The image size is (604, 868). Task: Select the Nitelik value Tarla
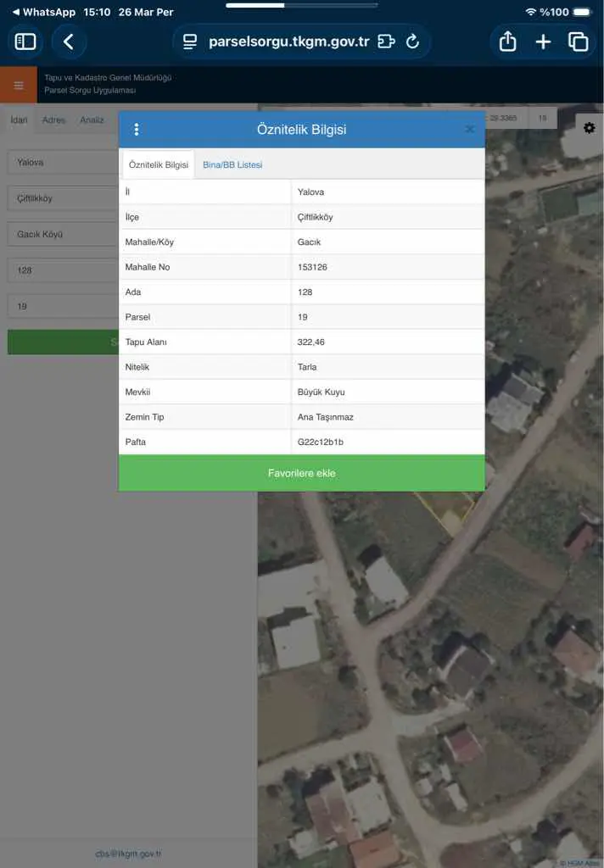click(x=307, y=366)
